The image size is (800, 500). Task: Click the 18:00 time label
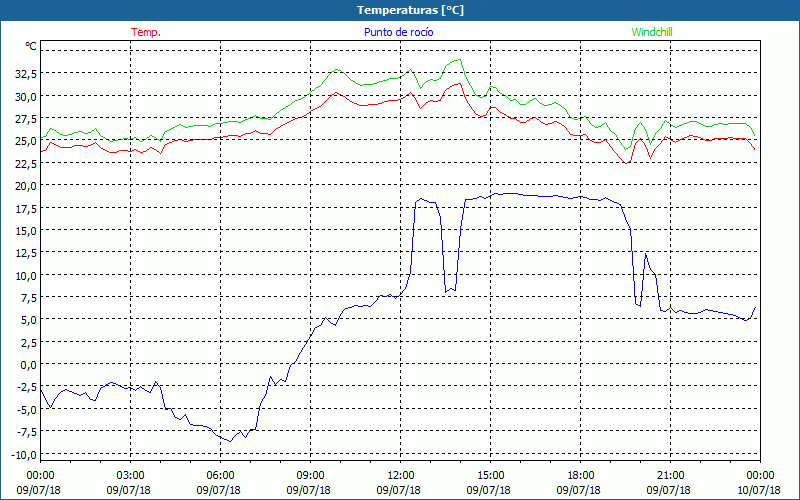(580, 476)
